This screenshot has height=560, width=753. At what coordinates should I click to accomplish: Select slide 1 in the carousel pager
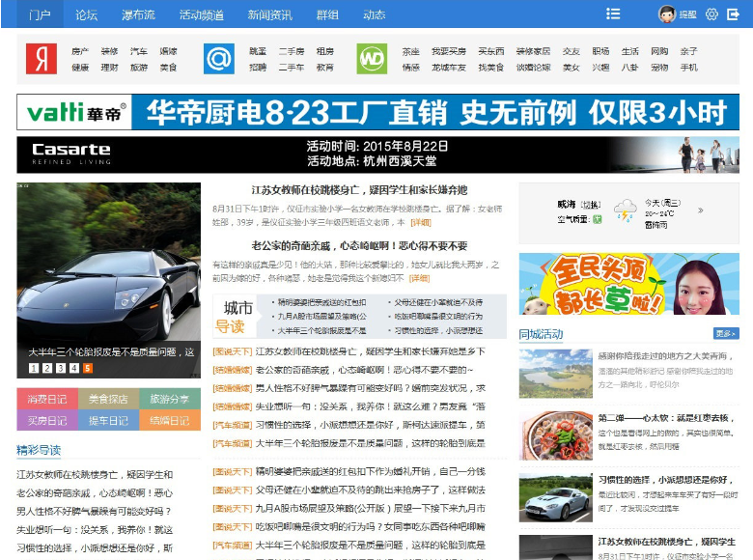click(x=34, y=368)
